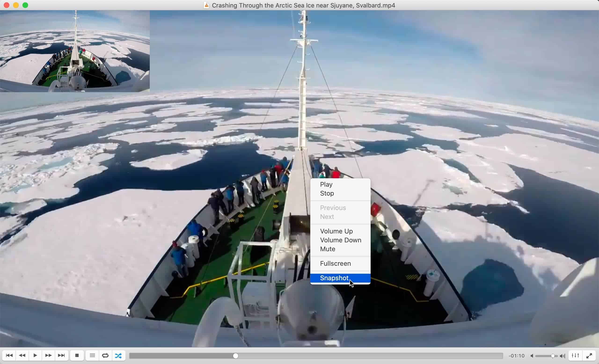
Task: Mute audio with the speaker icon
Action: 532,356
